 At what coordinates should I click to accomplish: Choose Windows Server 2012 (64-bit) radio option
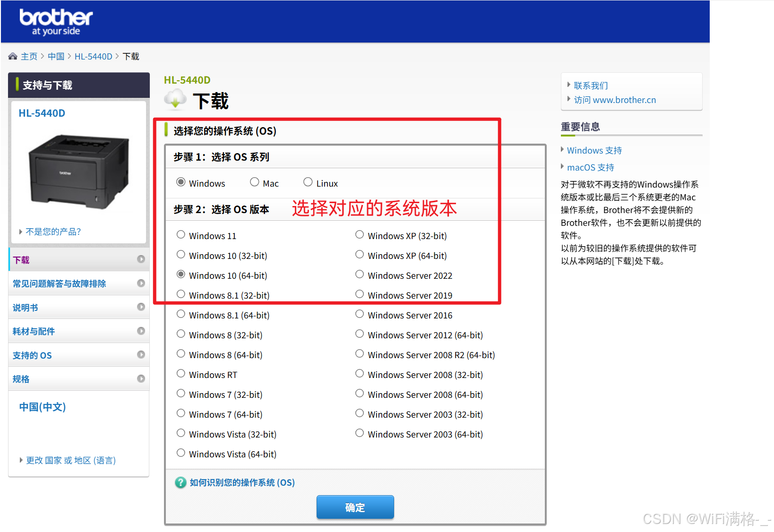[x=360, y=334]
